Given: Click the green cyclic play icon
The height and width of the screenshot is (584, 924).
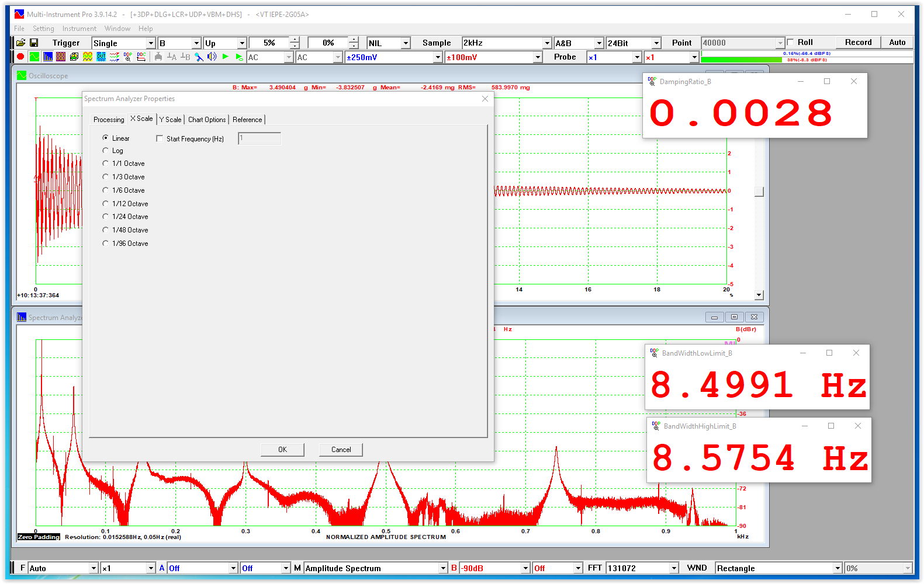Looking at the screenshot, I should 239,57.
